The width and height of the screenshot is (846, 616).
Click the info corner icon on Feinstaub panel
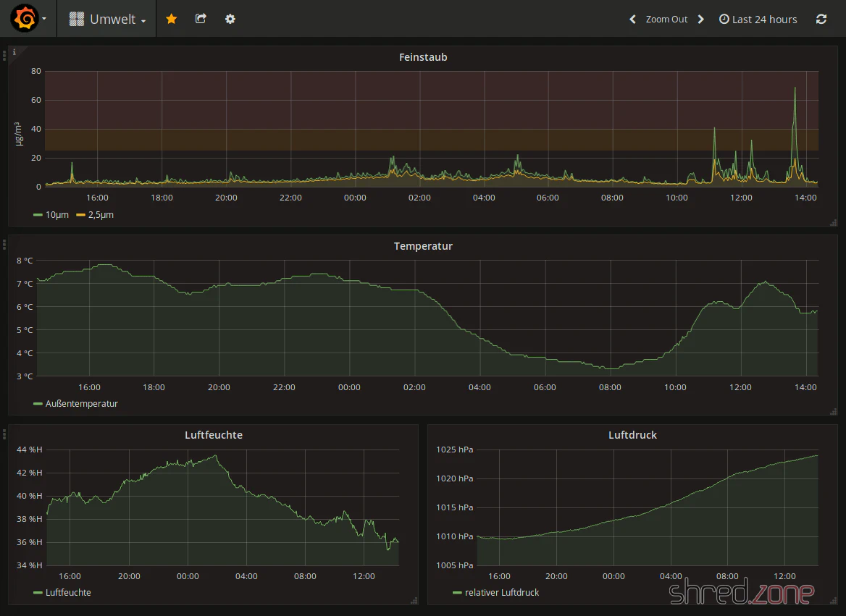[x=14, y=52]
